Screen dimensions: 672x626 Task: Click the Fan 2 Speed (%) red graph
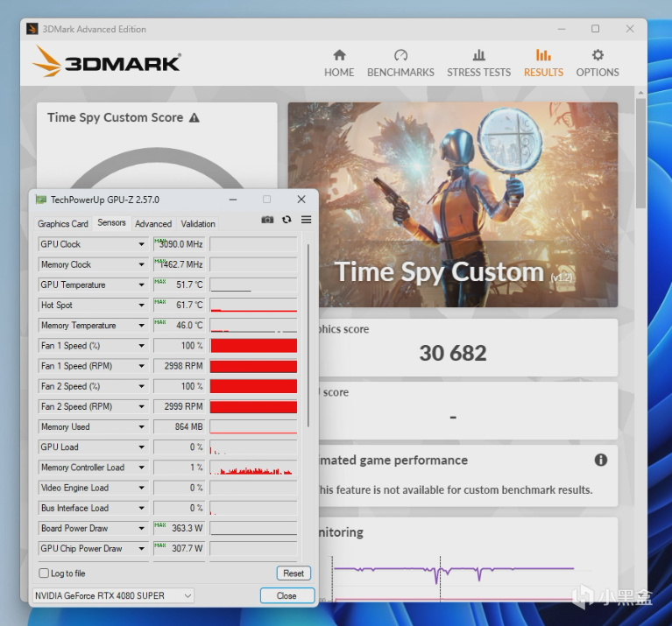point(254,386)
